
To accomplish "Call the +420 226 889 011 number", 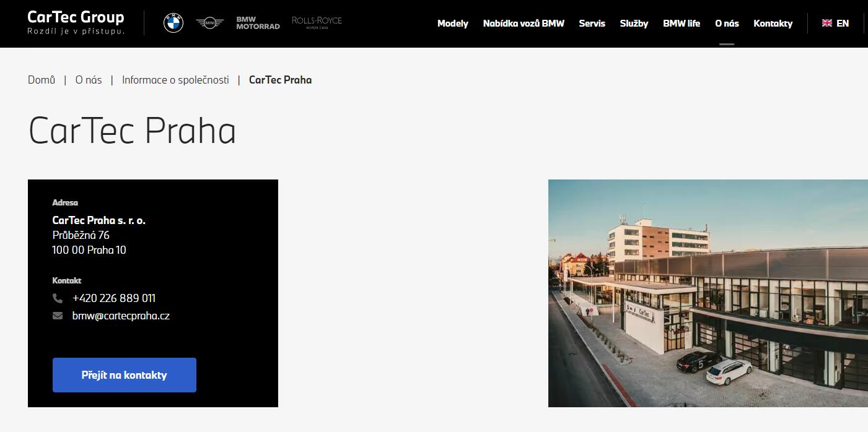I will click(x=114, y=298).
